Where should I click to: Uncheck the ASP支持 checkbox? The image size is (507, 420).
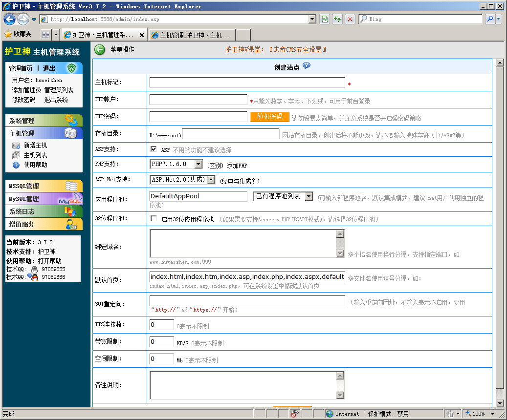click(154, 149)
